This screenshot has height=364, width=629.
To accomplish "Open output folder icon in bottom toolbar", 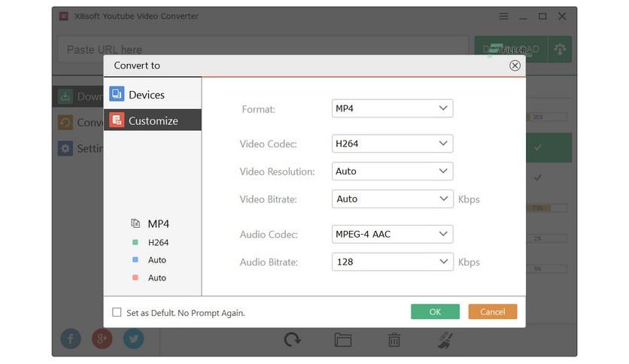I will tap(343, 340).
